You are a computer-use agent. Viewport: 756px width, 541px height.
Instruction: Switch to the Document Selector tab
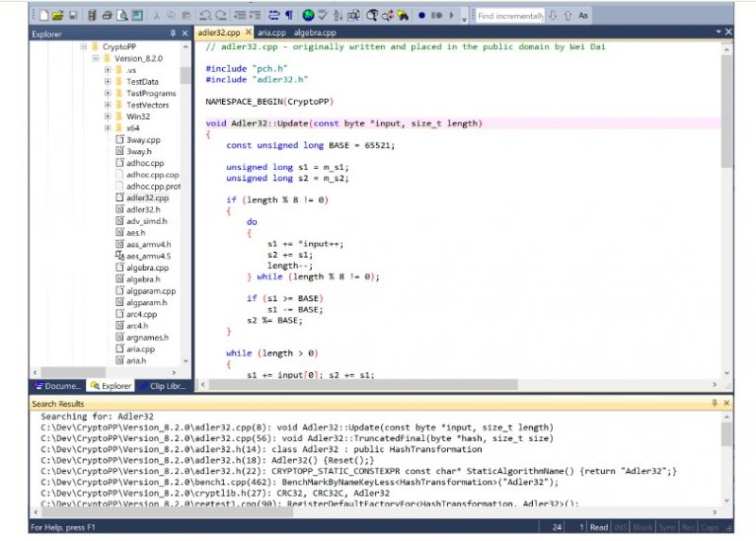[x=58, y=386]
